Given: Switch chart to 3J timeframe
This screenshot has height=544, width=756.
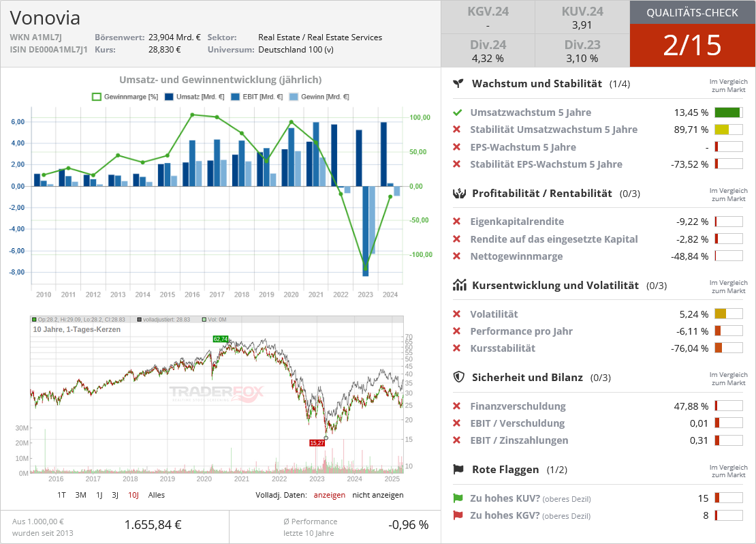Looking at the screenshot, I should coord(114,495).
